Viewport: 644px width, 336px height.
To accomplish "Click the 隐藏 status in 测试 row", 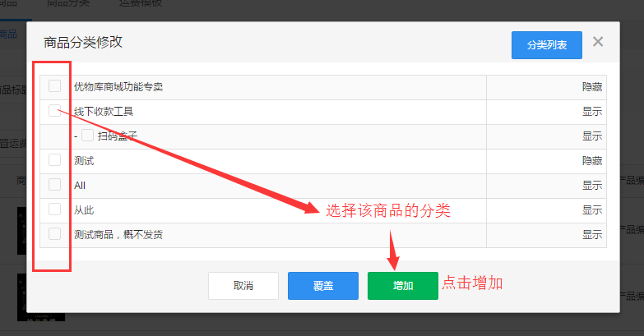I will 591,161.
